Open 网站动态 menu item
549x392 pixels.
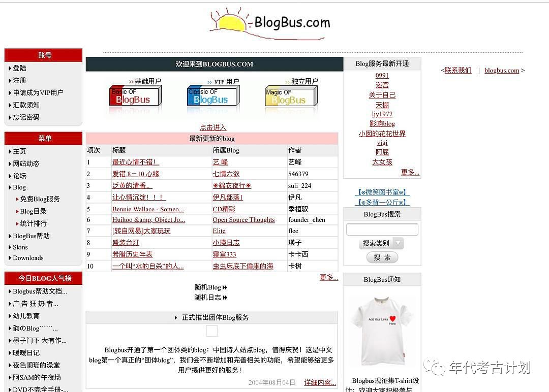pyautogui.click(x=26, y=164)
